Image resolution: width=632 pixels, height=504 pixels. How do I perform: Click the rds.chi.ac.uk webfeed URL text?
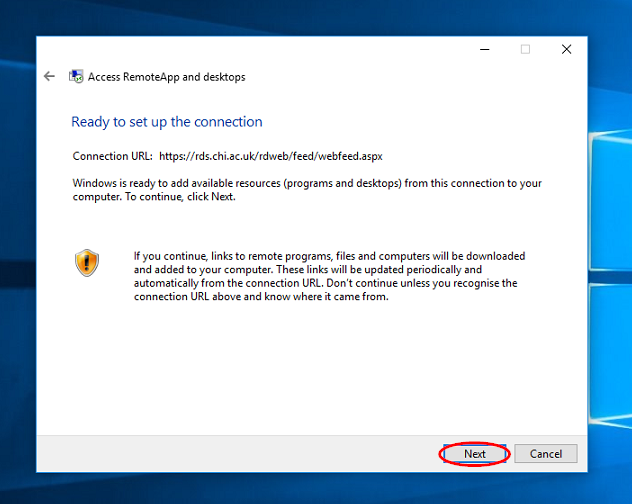click(270, 156)
